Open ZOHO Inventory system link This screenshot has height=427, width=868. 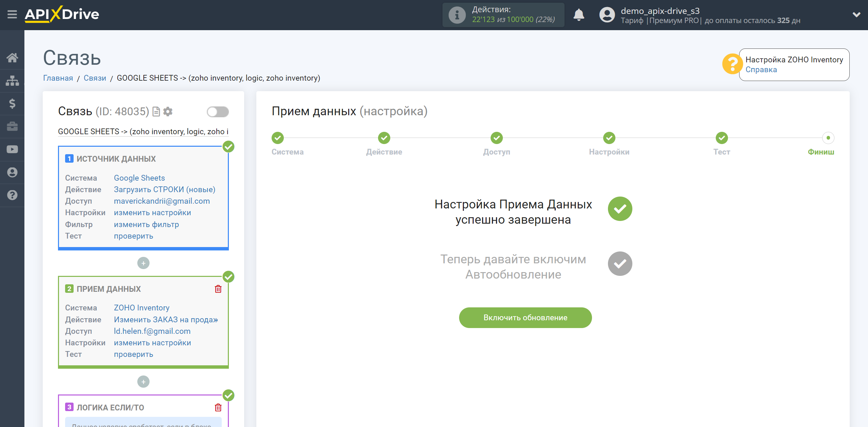142,308
